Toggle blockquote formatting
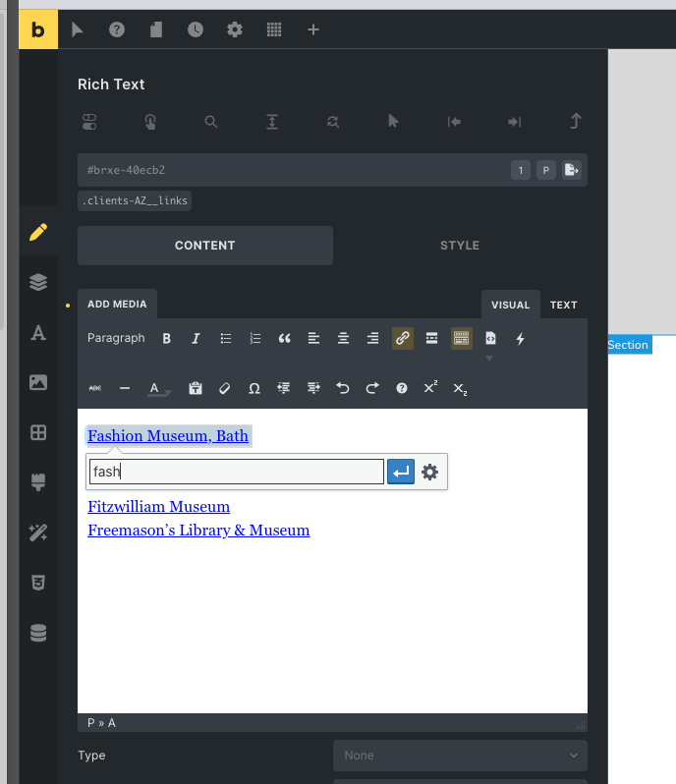Viewport: 676px width, 784px height. 285,339
